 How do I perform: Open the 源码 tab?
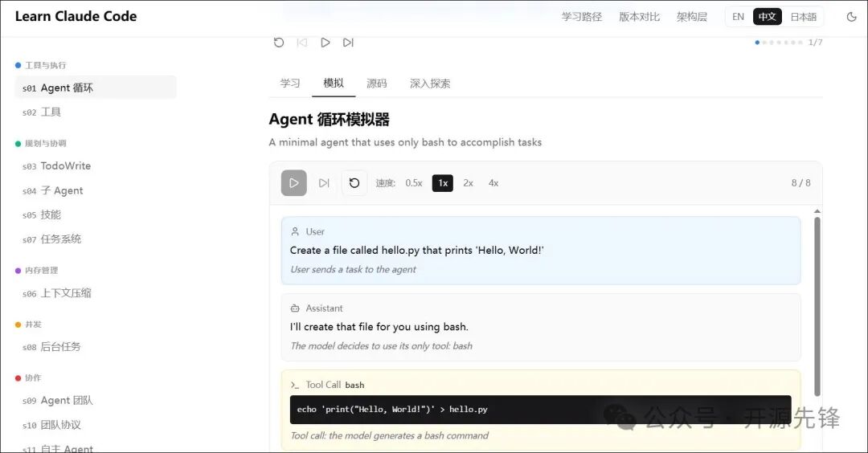(376, 84)
